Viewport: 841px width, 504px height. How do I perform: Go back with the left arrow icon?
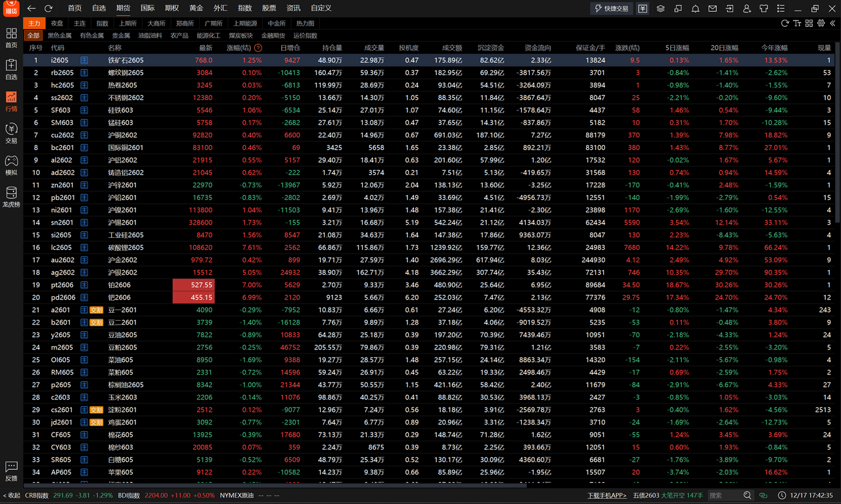tap(31, 9)
